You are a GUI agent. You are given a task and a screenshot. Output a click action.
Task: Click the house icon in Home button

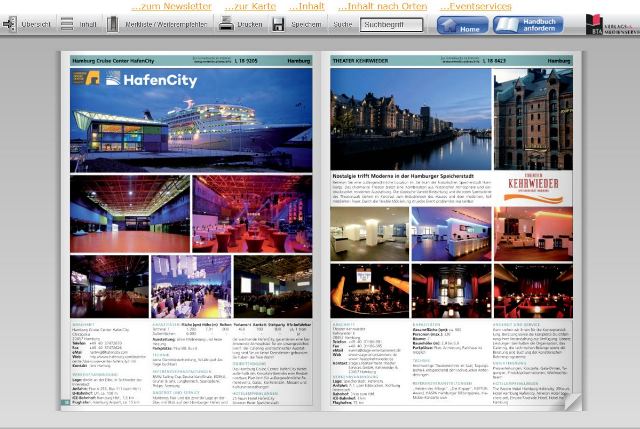[449, 25]
